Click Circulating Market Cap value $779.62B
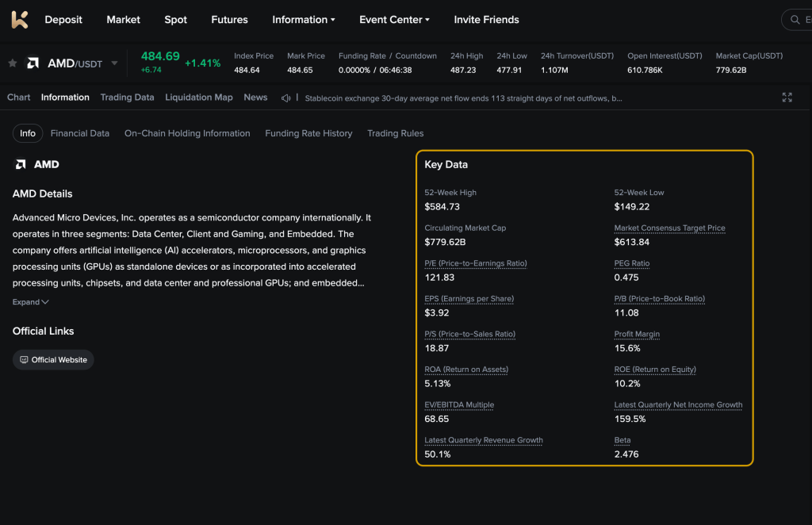The height and width of the screenshot is (525, 812). click(x=445, y=242)
